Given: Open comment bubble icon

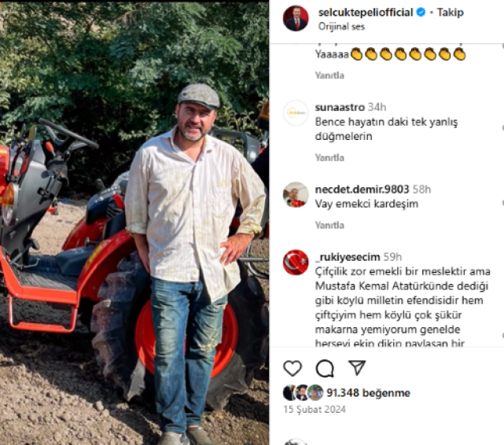Looking at the screenshot, I should coord(325,368).
